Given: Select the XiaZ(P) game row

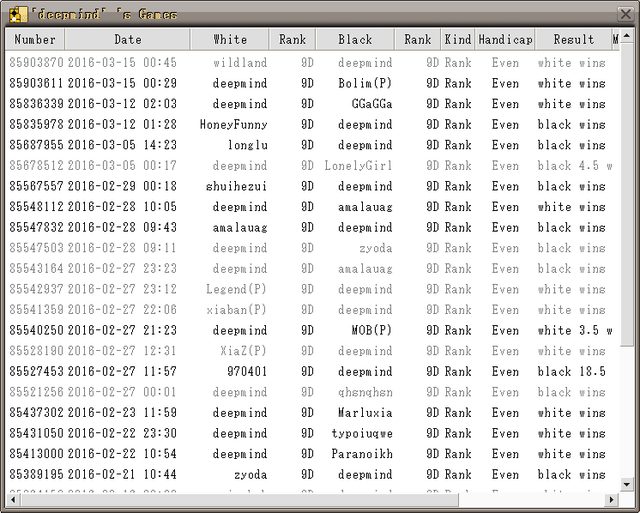Looking at the screenshot, I should [312, 351].
